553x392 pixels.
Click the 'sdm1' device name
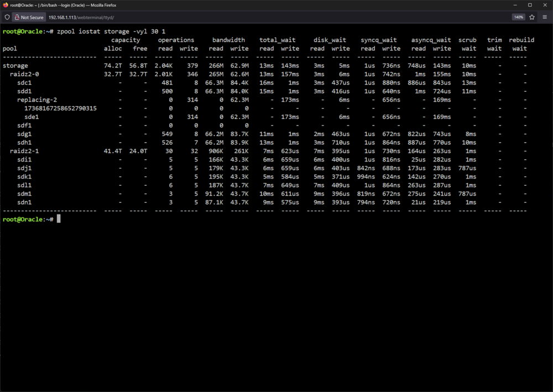[24, 194]
